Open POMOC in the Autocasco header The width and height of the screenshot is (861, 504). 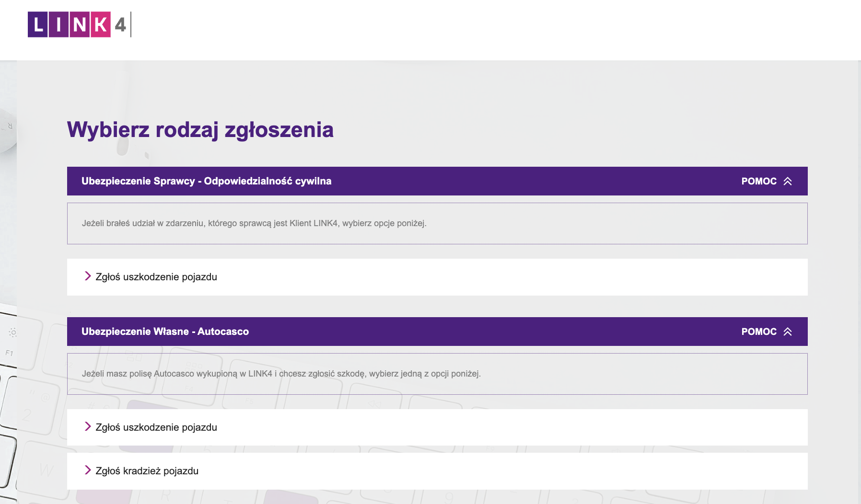click(x=759, y=331)
